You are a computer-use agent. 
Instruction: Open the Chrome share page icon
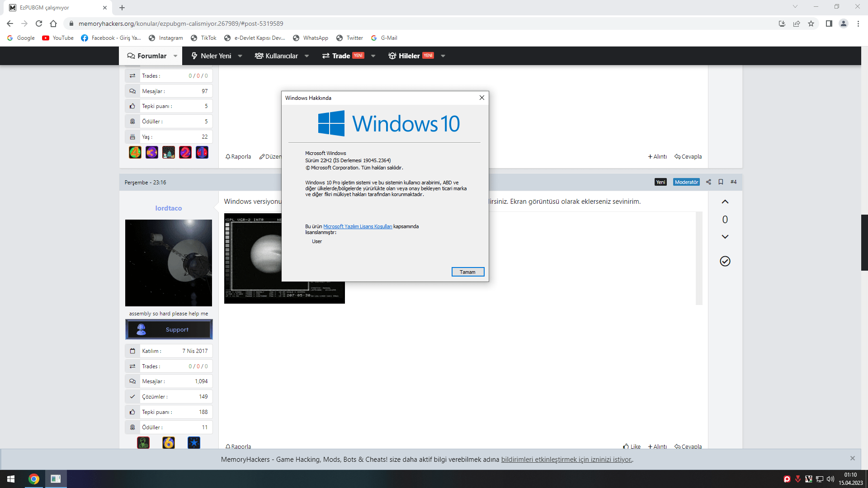[797, 23]
